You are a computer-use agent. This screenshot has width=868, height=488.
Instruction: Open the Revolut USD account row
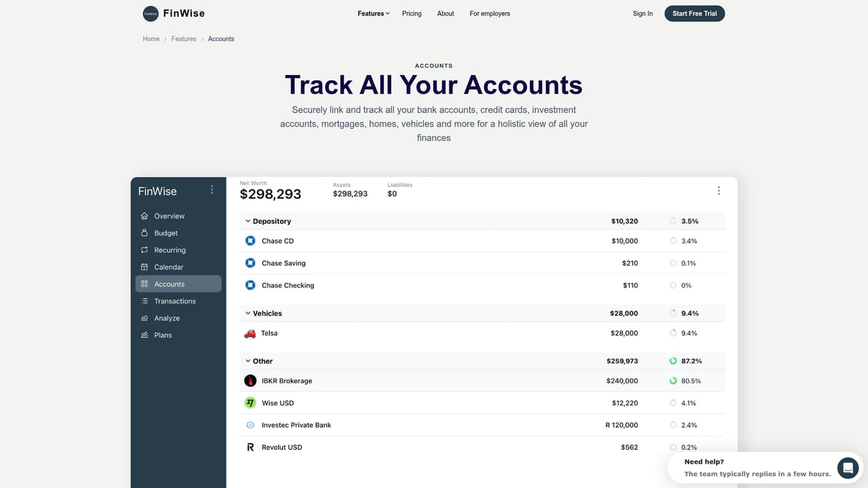[482, 447]
